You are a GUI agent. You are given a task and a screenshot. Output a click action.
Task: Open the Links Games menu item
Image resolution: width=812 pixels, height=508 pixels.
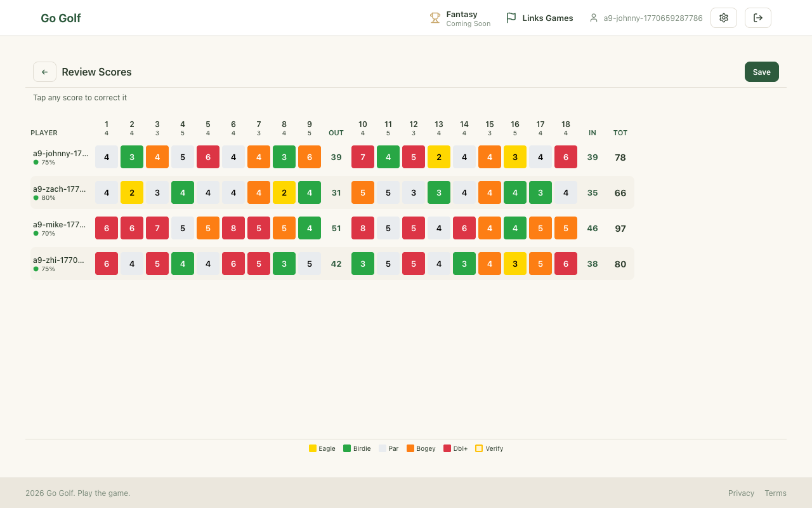coord(547,18)
